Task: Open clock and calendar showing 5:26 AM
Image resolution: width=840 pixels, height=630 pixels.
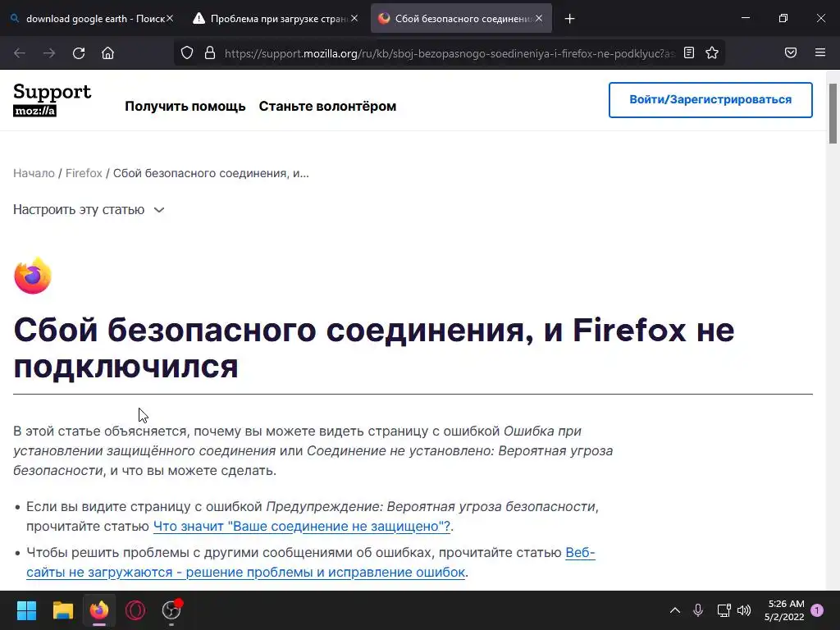Action: pos(784,610)
